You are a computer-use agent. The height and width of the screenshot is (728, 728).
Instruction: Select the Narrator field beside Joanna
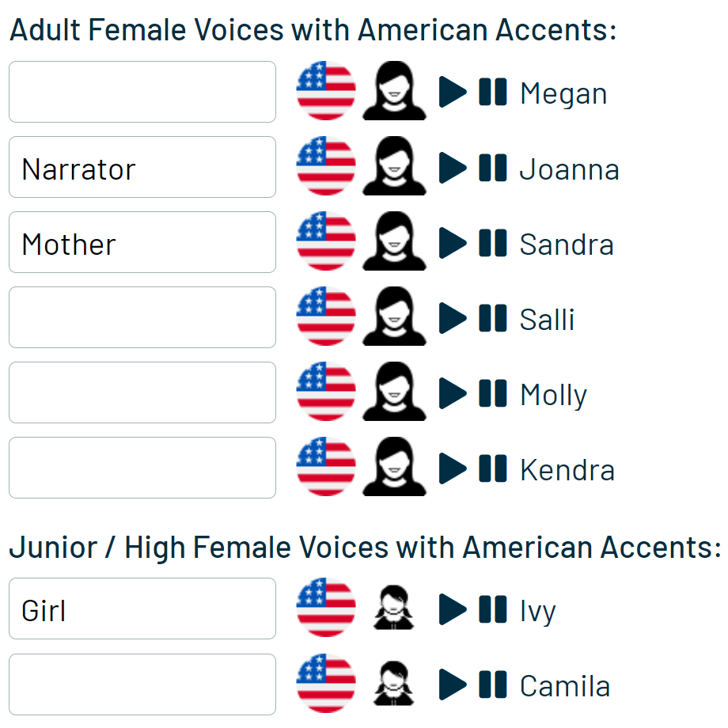click(142, 167)
